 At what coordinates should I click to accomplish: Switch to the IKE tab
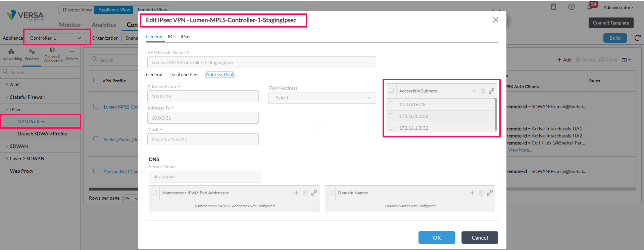tap(171, 37)
